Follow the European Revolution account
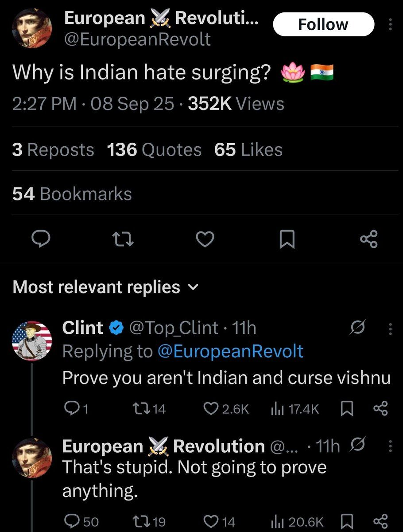403x532 pixels. (323, 24)
